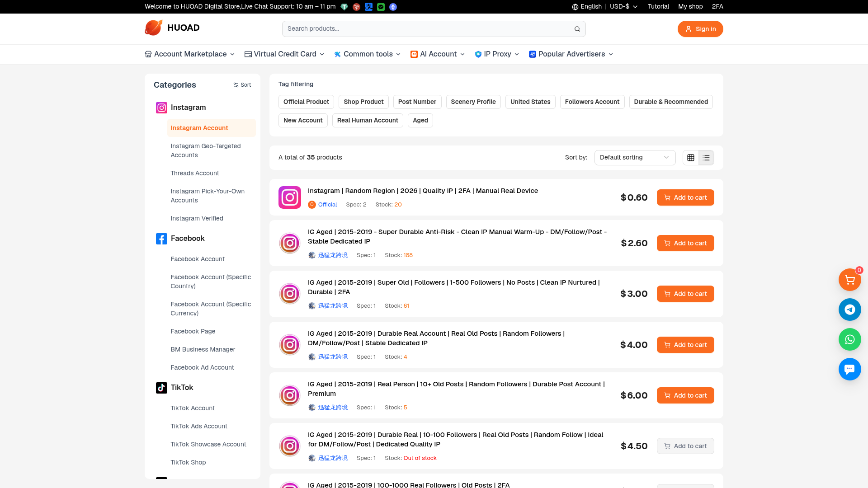
Task: Open Popular Advertisers menu
Action: (571, 54)
